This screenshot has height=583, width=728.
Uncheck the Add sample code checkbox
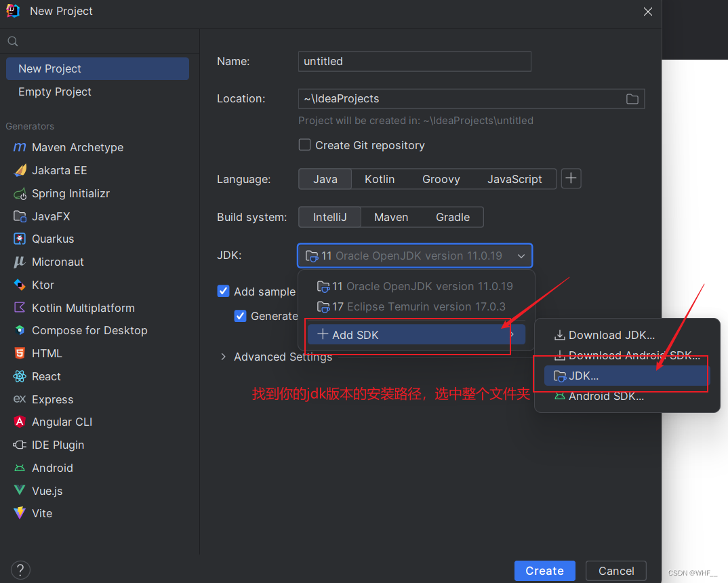coord(223,291)
